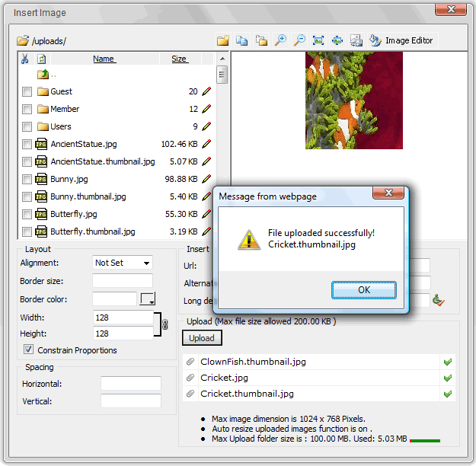Go up a folder using the green arrow icon
This screenshot has height=466, width=476.
(x=43, y=75)
